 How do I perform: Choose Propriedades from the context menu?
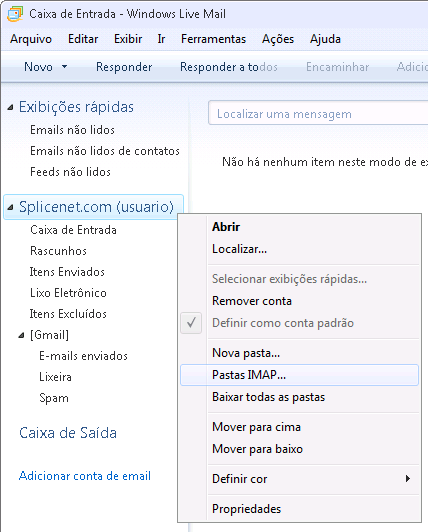pyautogui.click(x=247, y=509)
